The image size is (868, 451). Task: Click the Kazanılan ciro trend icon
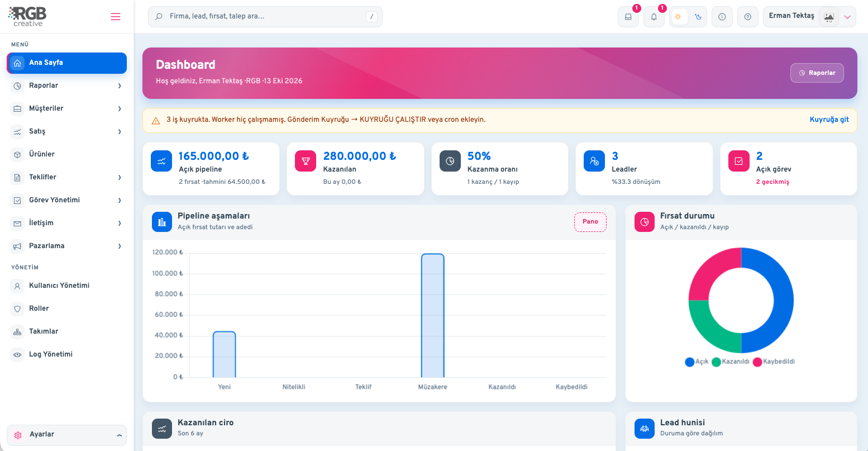coord(162,429)
